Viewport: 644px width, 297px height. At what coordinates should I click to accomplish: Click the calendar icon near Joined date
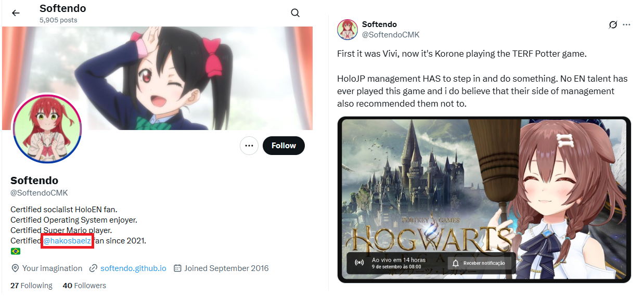click(x=177, y=268)
